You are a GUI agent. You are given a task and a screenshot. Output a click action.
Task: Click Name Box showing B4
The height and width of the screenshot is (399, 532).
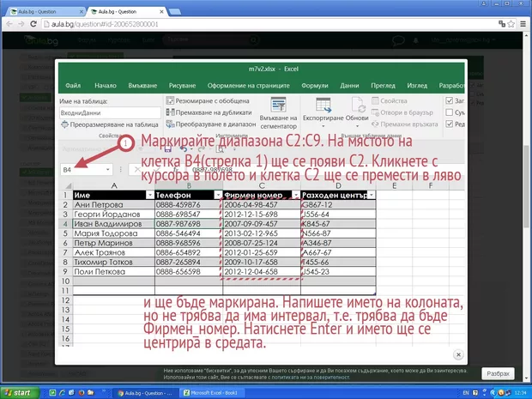(83, 169)
